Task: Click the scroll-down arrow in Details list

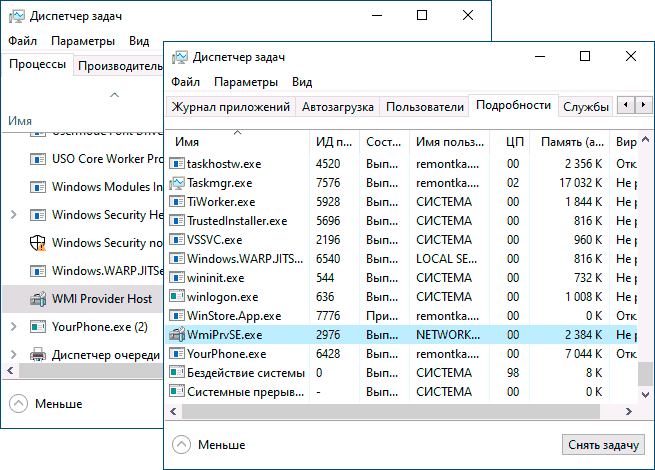Action: [x=645, y=394]
